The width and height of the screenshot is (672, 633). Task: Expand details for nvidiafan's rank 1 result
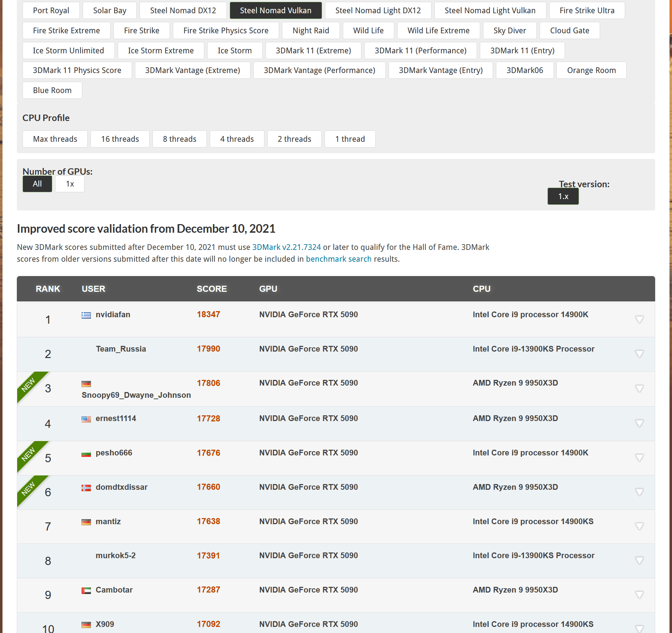(x=639, y=319)
